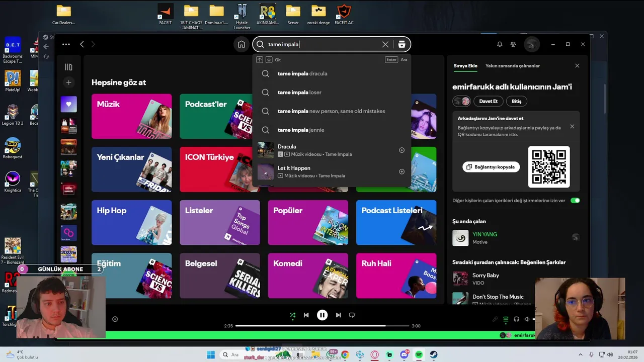This screenshot has width=644, height=362.
Task: Click Bağlantıyı kopyala button
Action: tap(491, 167)
